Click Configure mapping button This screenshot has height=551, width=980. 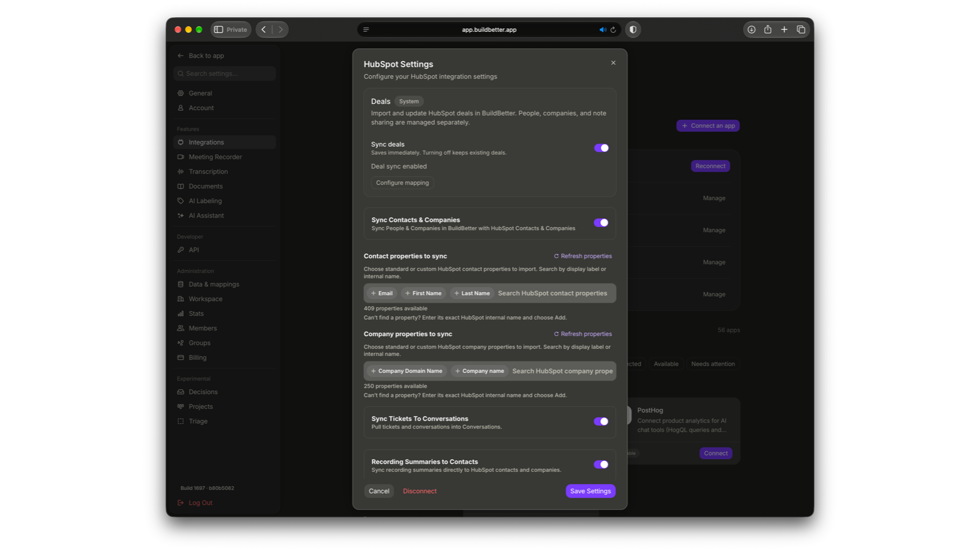[402, 182]
